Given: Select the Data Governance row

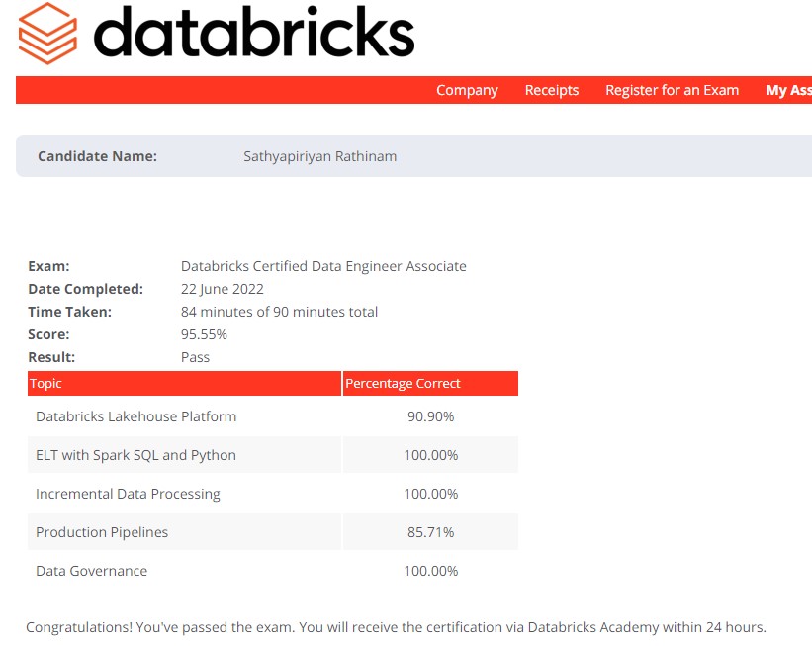Looking at the screenshot, I should tap(184, 571).
